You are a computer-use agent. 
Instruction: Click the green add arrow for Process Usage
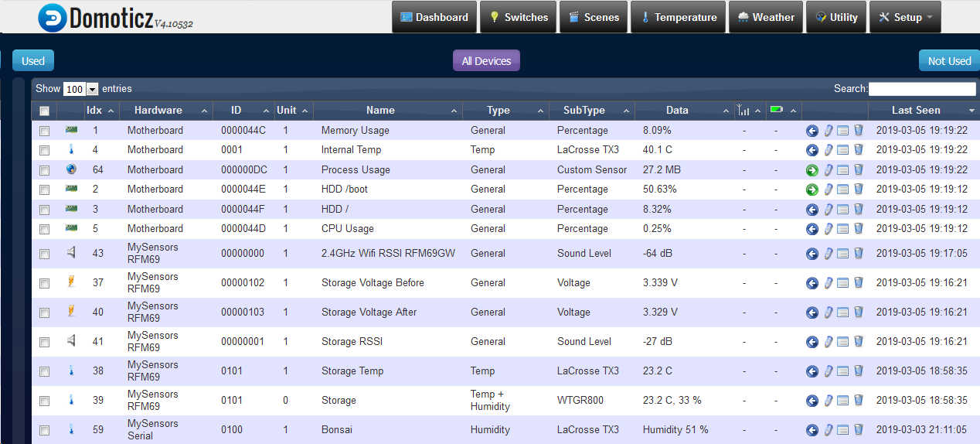pos(812,170)
